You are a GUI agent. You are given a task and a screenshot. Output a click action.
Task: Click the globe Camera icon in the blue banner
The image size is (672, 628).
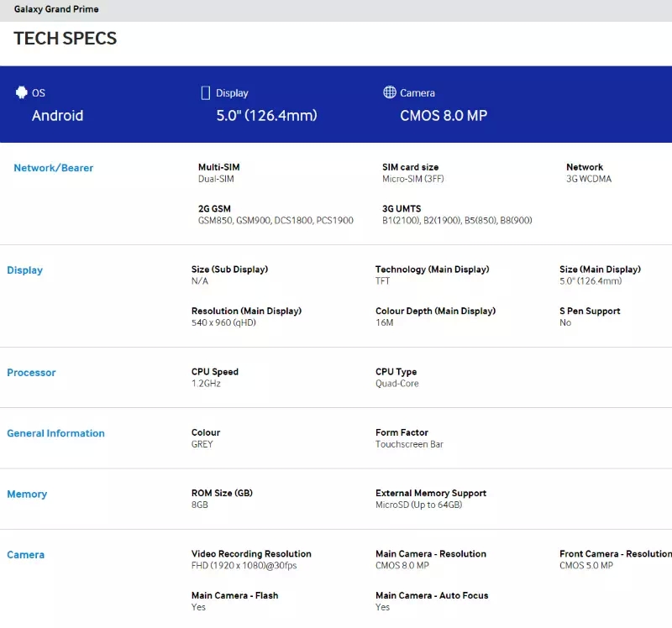[x=390, y=92]
